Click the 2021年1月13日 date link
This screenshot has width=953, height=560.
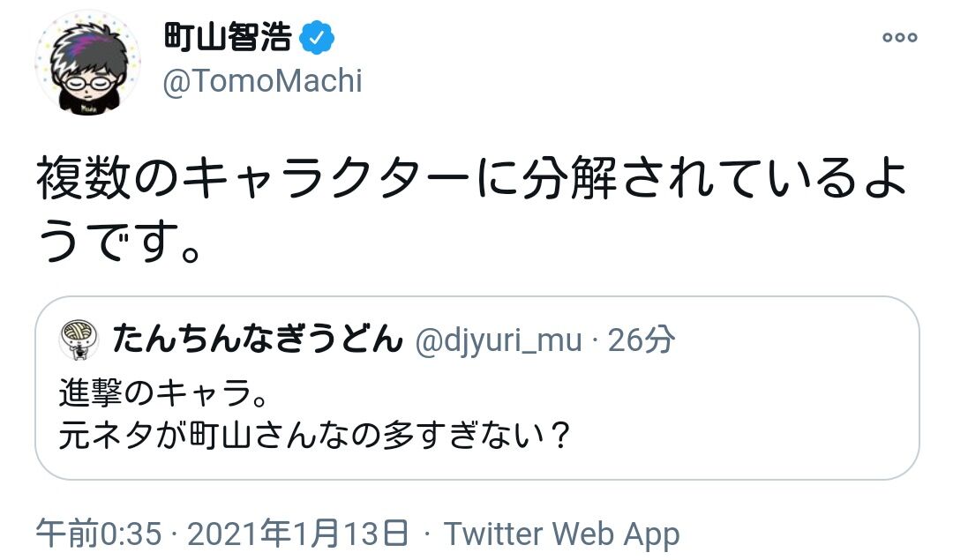click(x=298, y=534)
